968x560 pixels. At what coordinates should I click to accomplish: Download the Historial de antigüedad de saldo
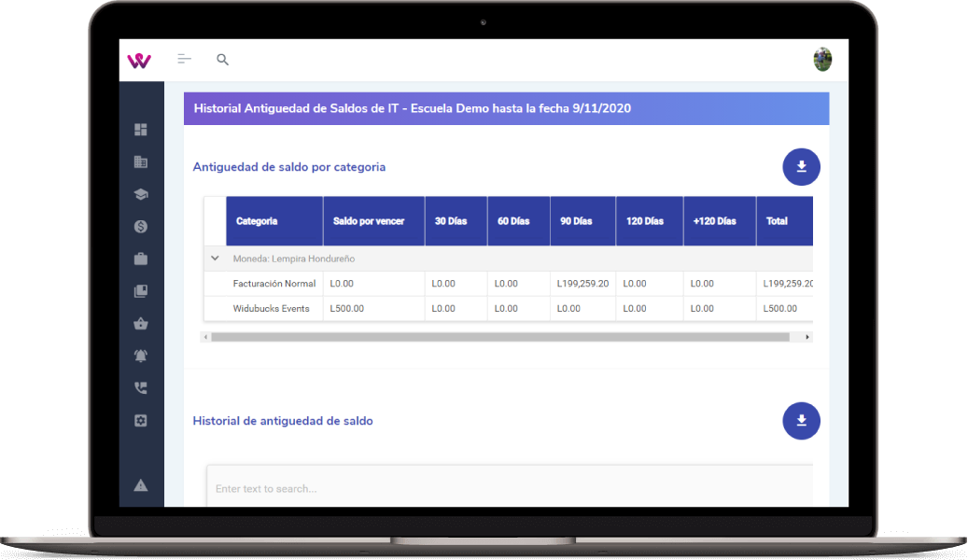pos(801,421)
